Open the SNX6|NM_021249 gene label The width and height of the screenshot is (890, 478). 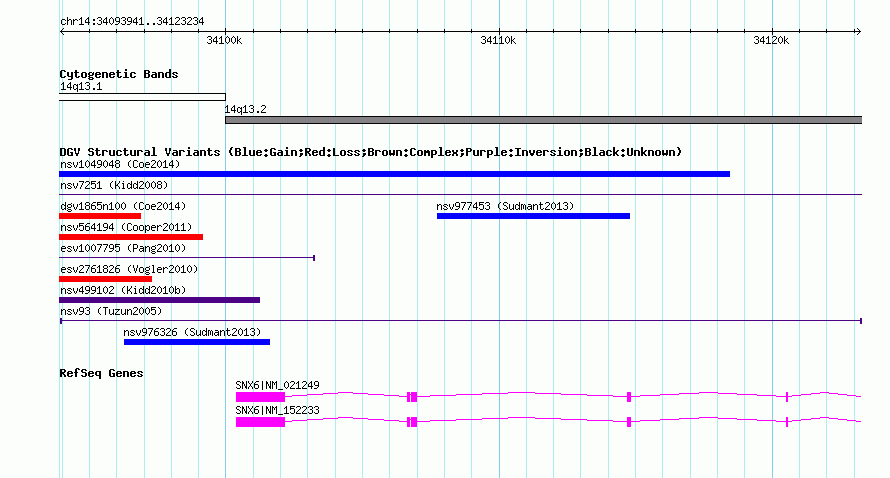pos(278,385)
